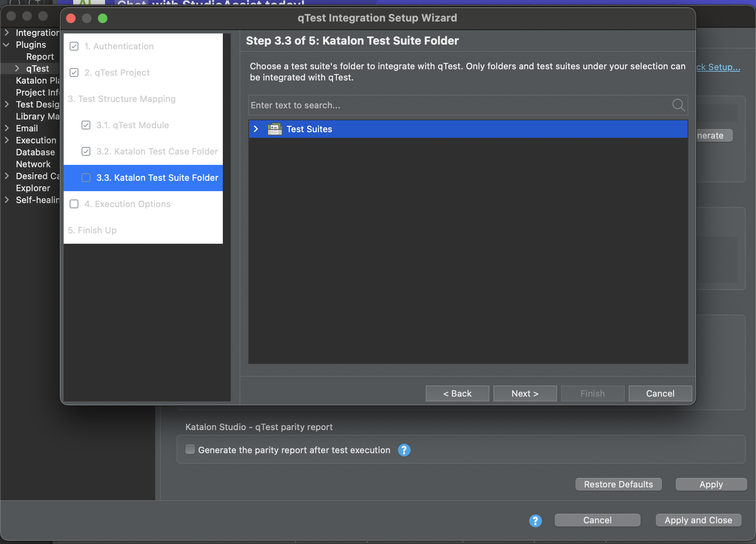756x544 pixels.
Task: Go to the Next wizard step
Action: (525, 393)
